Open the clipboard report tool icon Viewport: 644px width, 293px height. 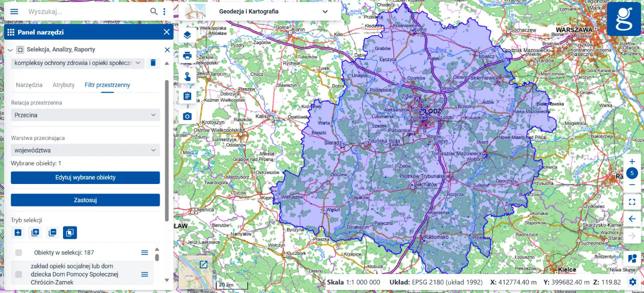pyautogui.click(x=187, y=96)
